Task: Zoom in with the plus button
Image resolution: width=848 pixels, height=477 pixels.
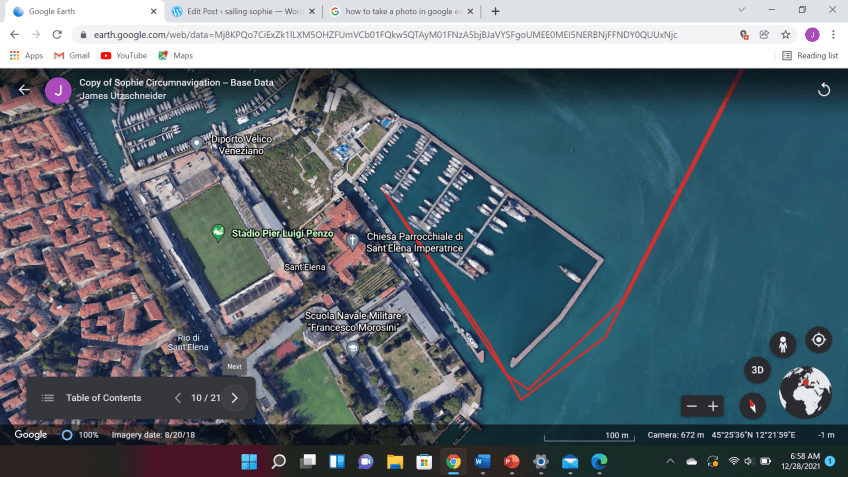Action: (x=713, y=406)
